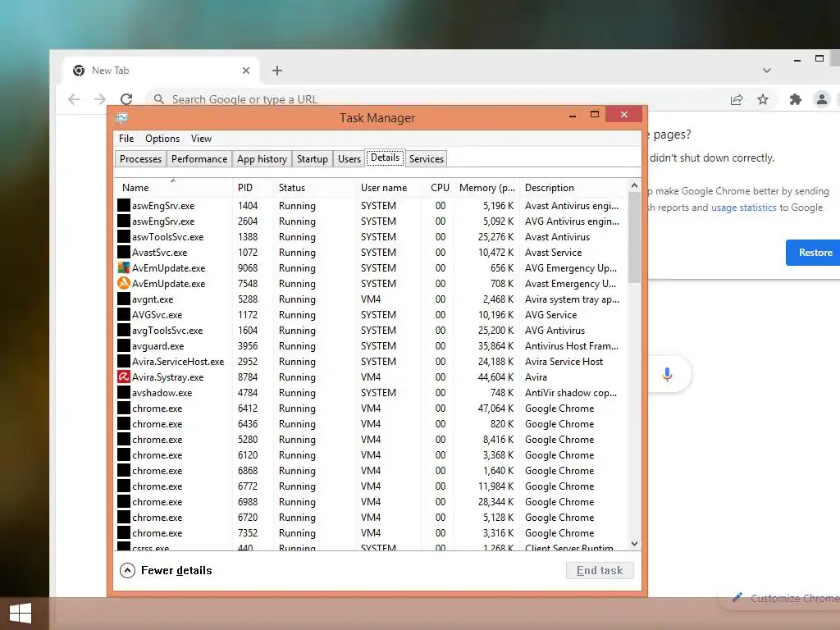Close the New Tab tab
Image resolution: width=840 pixels, height=630 pixels.
pyautogui.click(x=246, y=71)
